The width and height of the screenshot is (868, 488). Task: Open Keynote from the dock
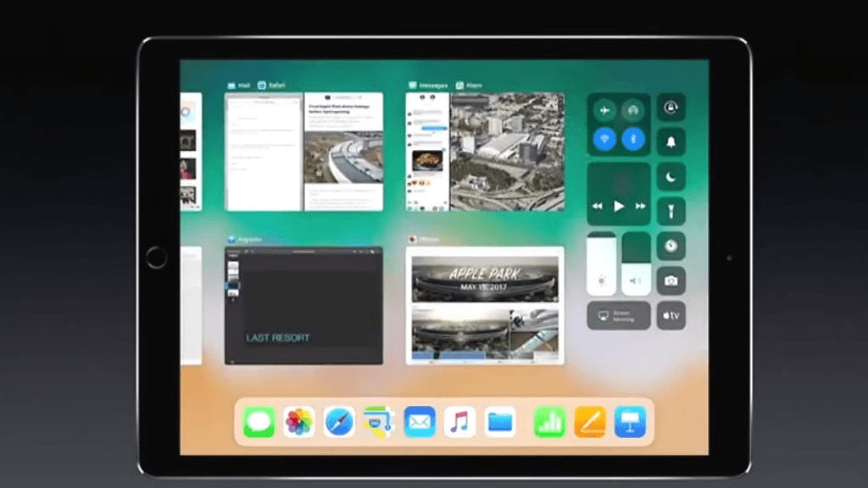(x=630, y=421)
